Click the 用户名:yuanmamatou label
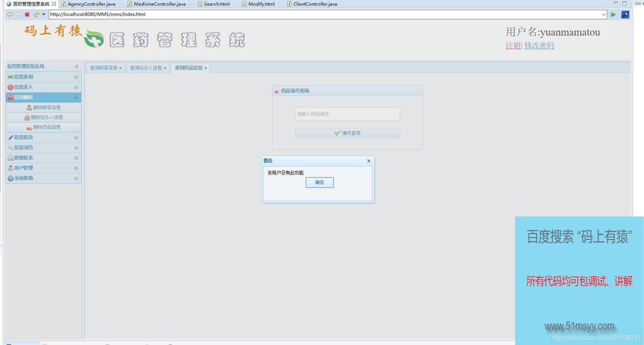 (553, 32)
